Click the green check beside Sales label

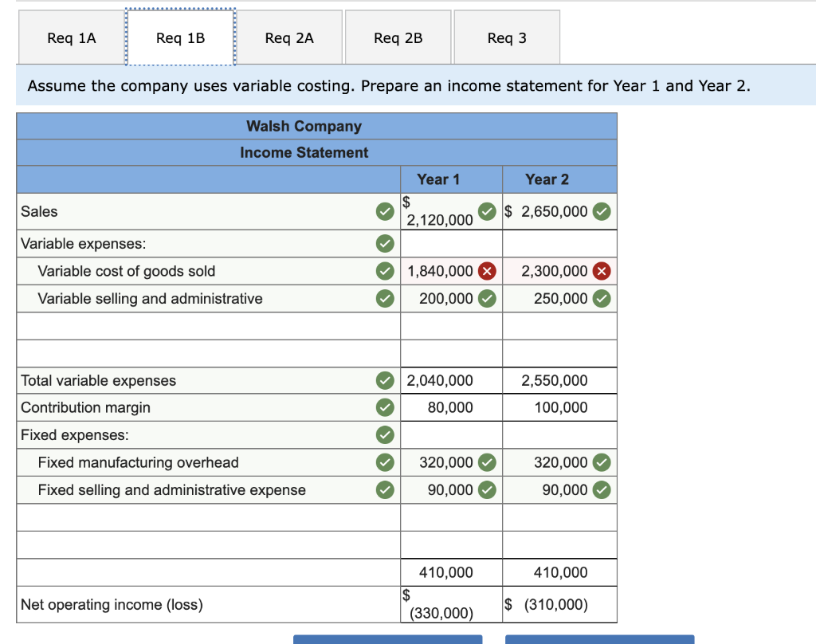385,211
